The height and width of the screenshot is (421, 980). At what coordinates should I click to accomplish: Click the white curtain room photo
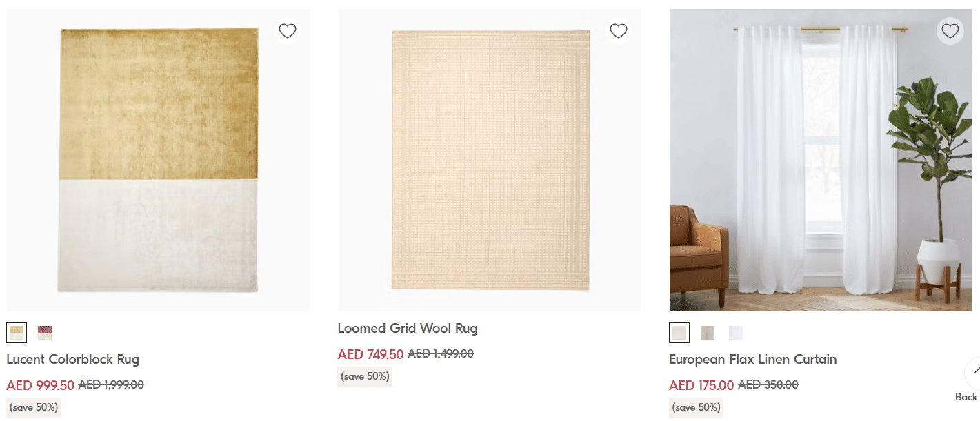pos(820,160)
